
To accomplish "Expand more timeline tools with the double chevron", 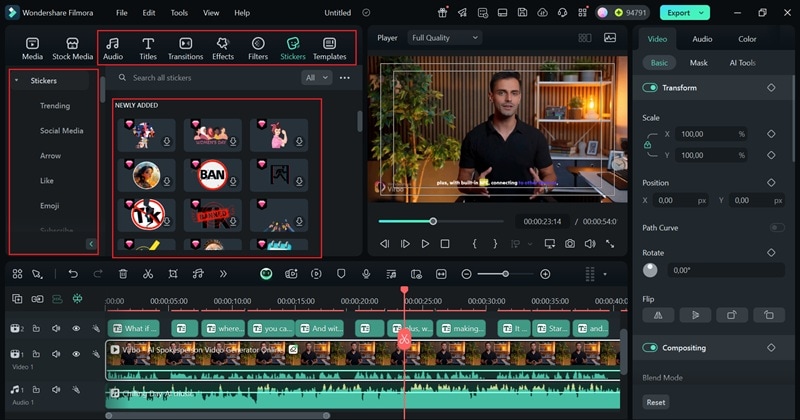I will tap(223, 274).
